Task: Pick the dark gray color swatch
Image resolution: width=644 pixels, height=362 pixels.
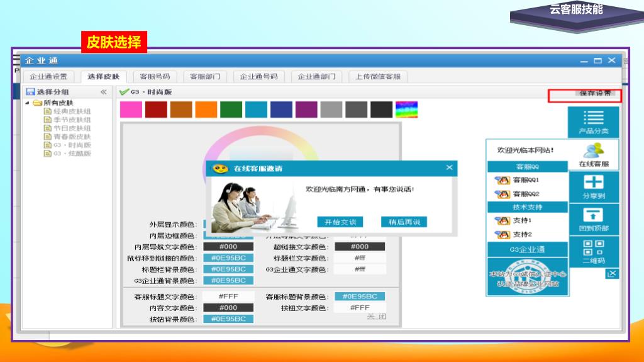Action: [x=357, y=110]
